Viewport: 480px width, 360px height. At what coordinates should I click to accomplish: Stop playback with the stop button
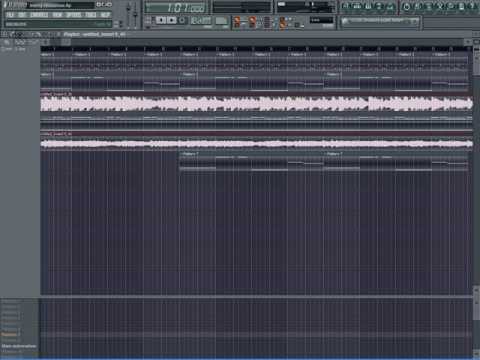pyautogui.click(x=172, y=20)
